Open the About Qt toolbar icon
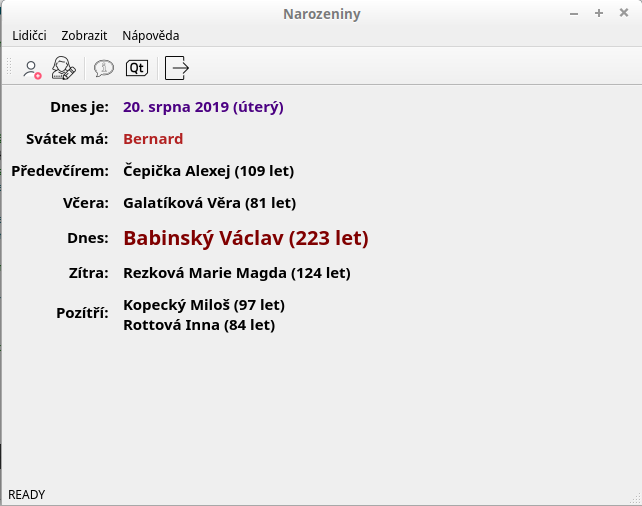The height and width of the screenshot is (506, 642). [x=137, y=68]
